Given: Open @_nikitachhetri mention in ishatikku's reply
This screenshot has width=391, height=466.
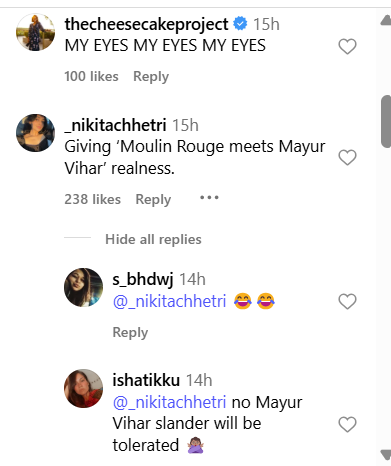Looking at the screenshot, I should (170, 402).
